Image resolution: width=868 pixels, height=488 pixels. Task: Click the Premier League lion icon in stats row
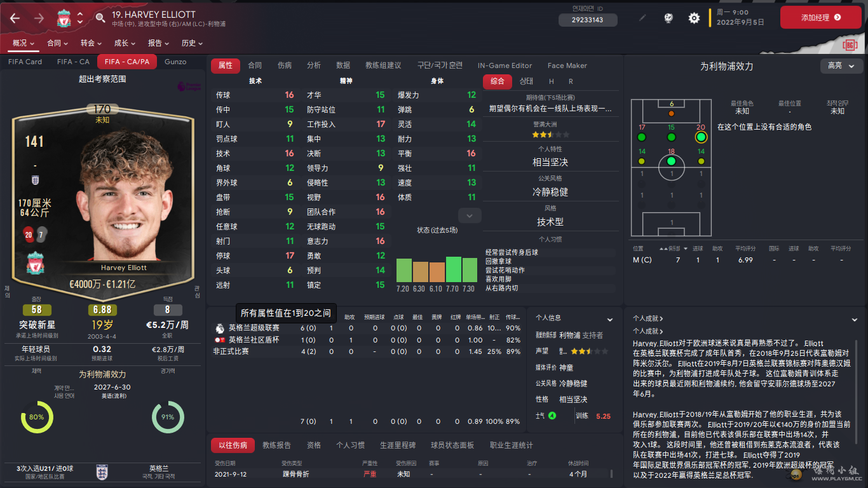[x=220, y=328]
